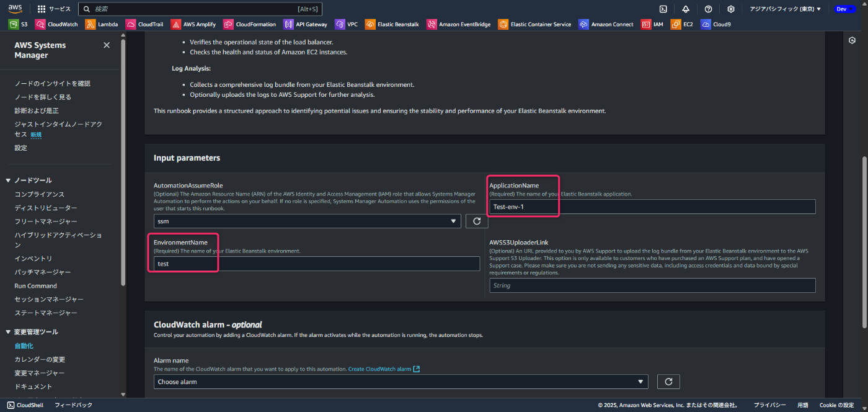Screen dimensions: 868x412
Task: Open 設定 in sidebar
Action: [20, 148]
